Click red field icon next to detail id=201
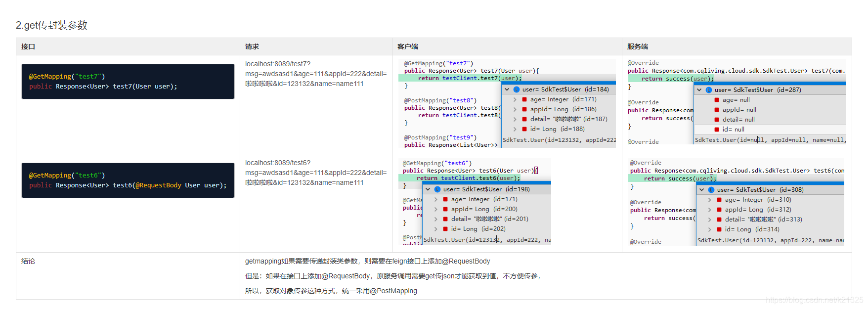The height and width of the screenshot is (309, 868). tap(445, 219)
